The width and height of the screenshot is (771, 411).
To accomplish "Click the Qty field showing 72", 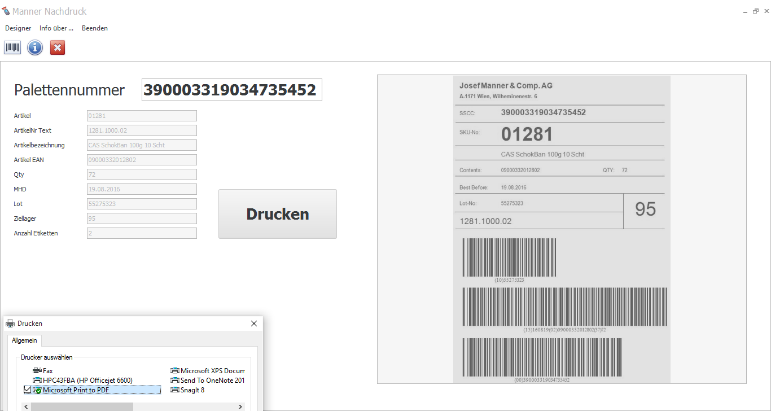I will (x=142, y=175).
